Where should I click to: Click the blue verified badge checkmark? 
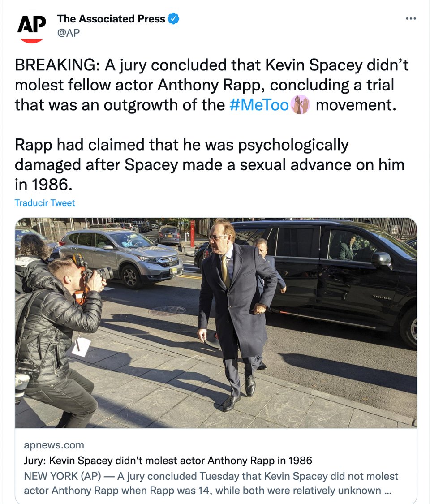pos(173,19)
